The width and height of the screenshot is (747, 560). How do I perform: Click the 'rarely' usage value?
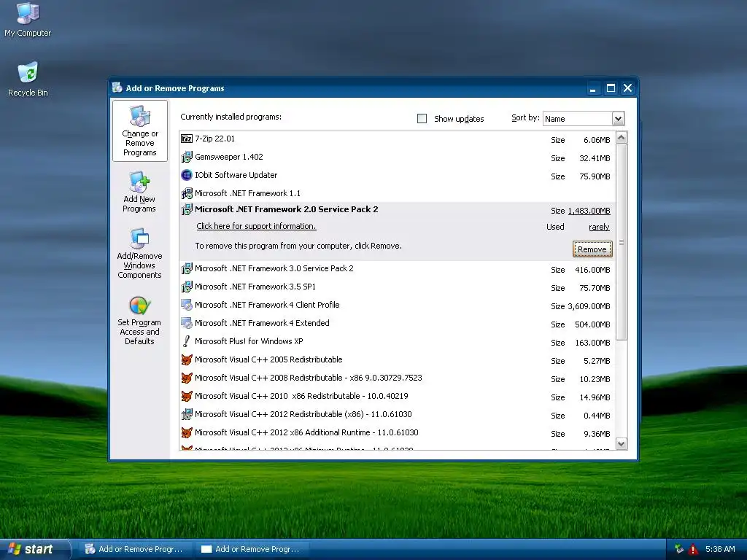click(599, 227)
